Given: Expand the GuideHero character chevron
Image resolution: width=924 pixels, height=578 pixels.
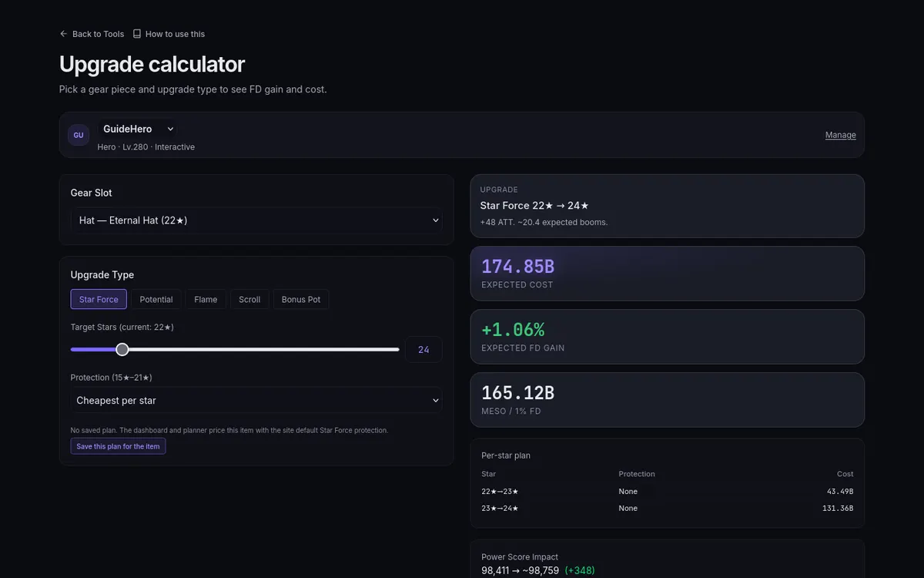Looking at the screenshot, I should (170, 129).
